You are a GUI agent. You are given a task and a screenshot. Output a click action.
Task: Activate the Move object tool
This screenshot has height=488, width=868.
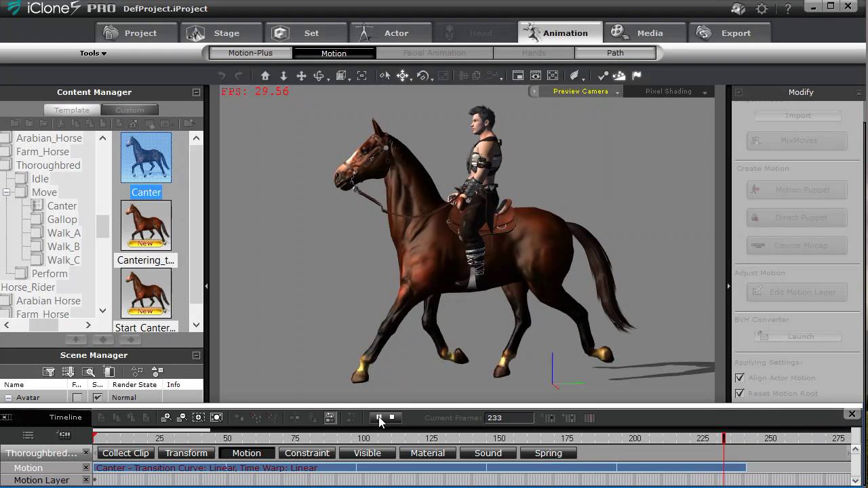(x=403, y=76)
